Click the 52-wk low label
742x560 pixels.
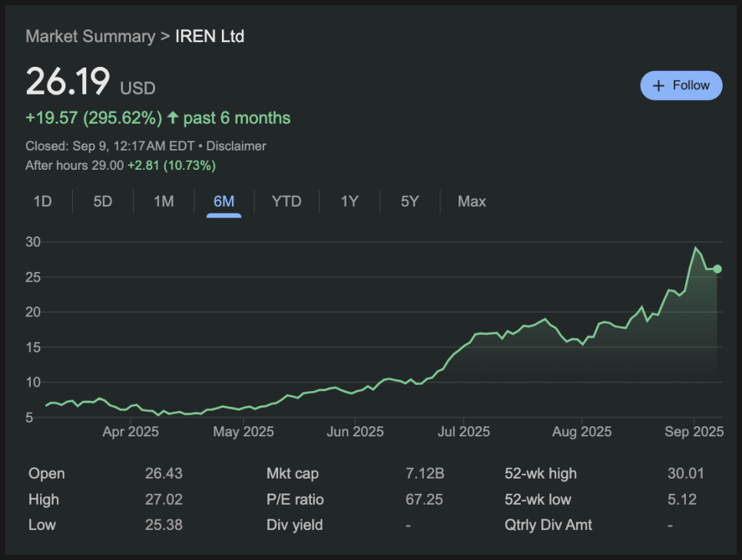538,499
